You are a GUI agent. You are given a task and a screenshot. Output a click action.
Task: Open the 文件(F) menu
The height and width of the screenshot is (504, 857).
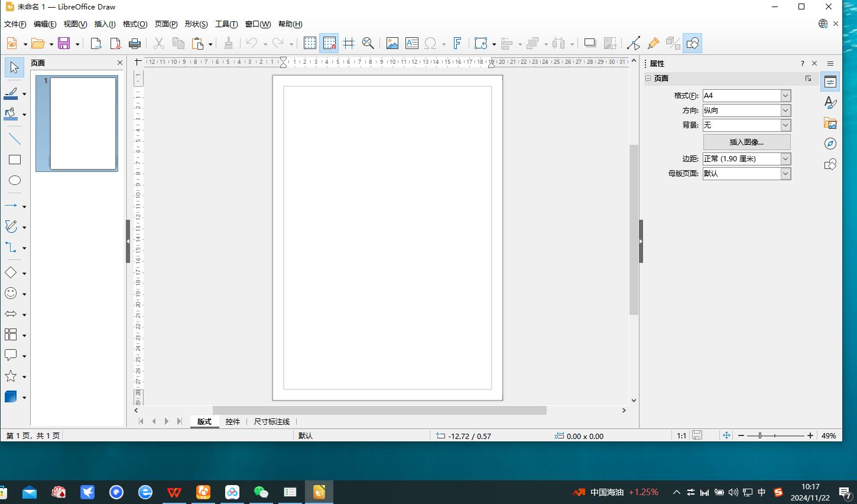tap(15, 24)
